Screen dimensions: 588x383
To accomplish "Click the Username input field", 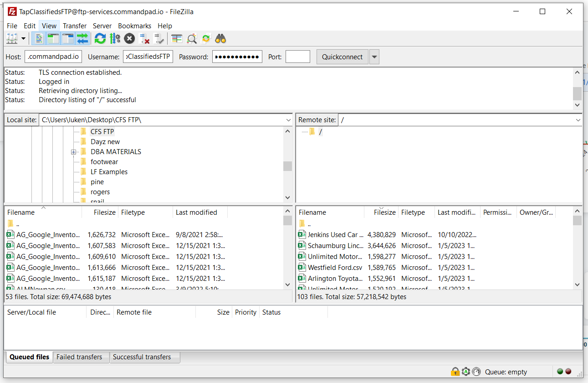I will [148, 57].
